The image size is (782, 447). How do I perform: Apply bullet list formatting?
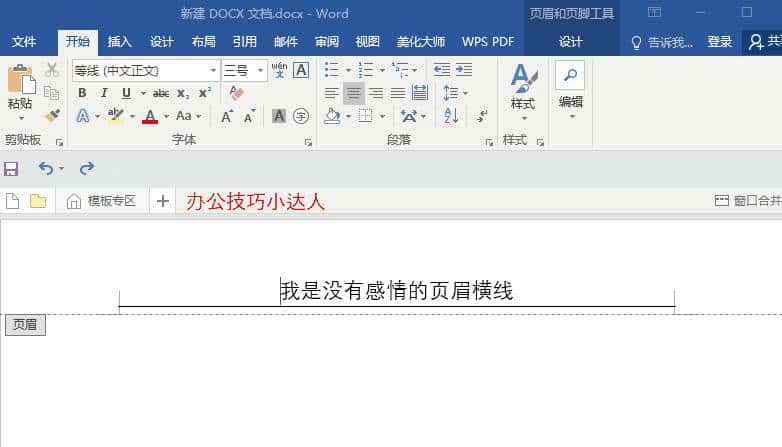point(332,70)
